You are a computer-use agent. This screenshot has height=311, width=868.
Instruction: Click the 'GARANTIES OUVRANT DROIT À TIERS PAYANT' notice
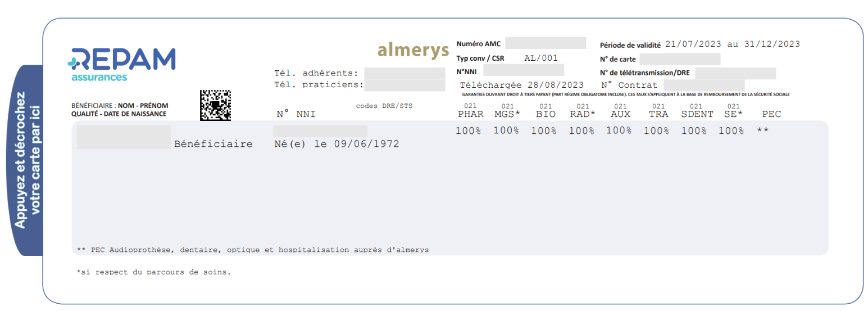[626, 94]
